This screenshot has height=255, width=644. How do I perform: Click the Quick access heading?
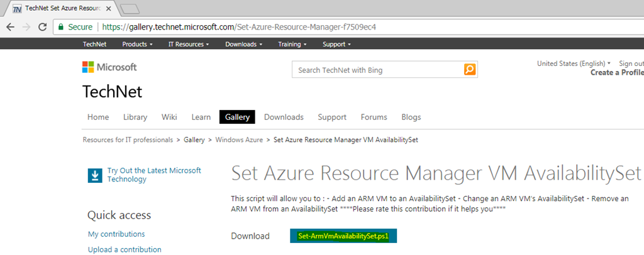pyautogui.click(x=119, y=215)
